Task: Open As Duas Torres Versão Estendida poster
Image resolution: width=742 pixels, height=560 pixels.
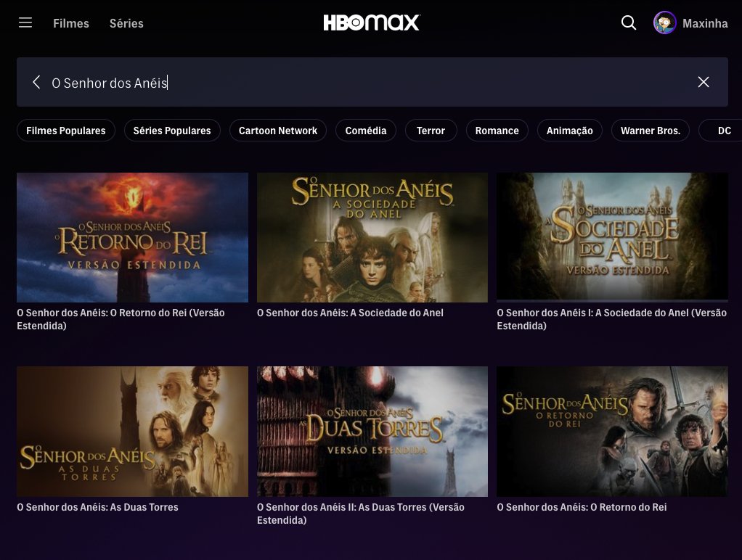Action: click(x=372, y=432)
